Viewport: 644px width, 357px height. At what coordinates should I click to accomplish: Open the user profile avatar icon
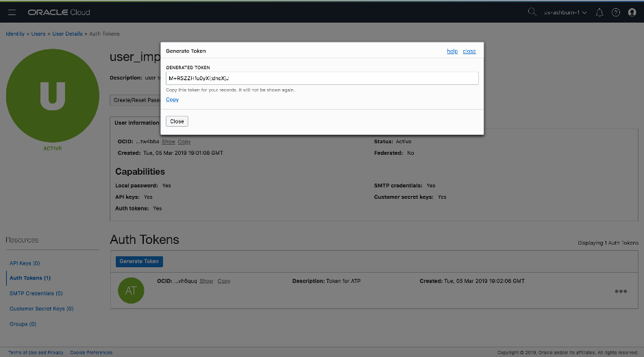coord(632,12)
